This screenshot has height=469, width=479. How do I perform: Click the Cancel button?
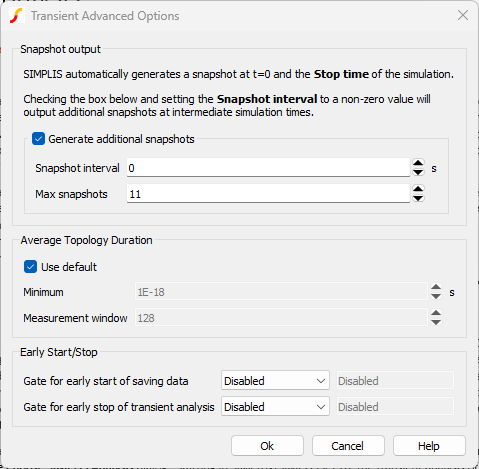coord(348,446)
